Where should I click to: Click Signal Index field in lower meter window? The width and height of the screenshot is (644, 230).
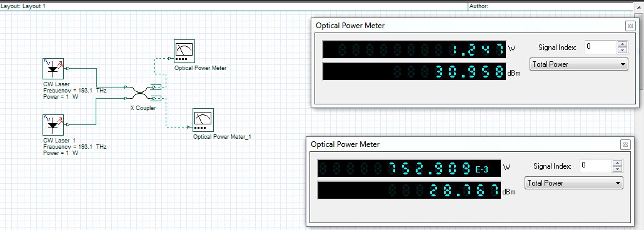(x=595, y=166)
